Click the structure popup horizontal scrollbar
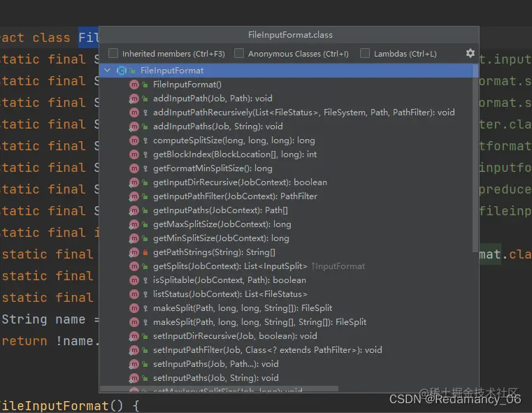Image resolution: width=532 pixels, height=413 pixels. coord(220,389)
